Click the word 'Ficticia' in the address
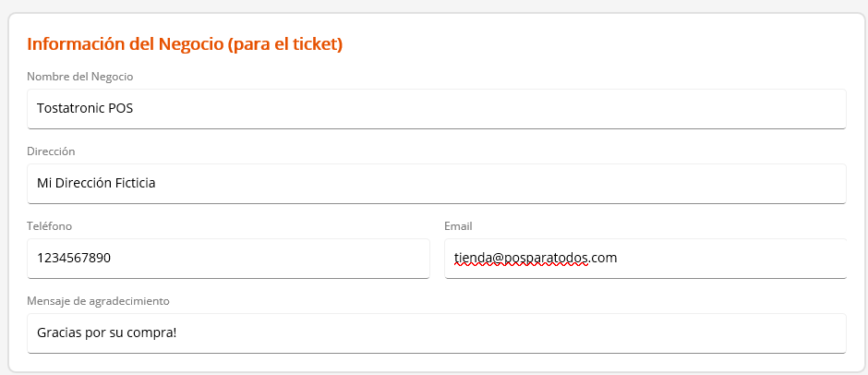The image size is (868, 375). [133, 183]
